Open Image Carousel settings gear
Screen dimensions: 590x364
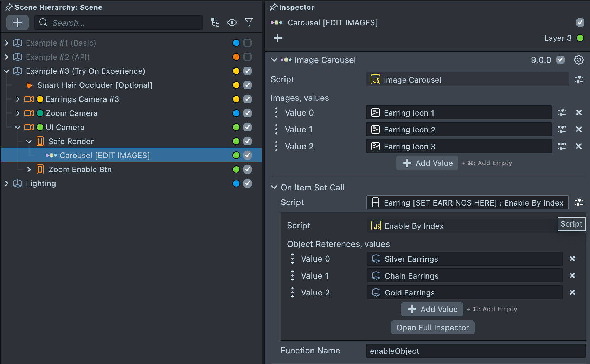point(578,60)
